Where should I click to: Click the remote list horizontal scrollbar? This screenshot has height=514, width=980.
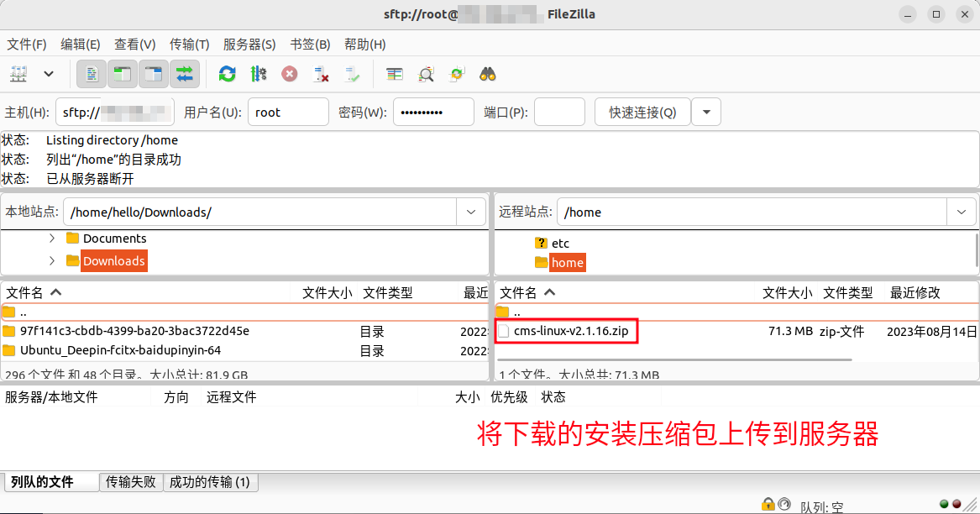[675, 359]
